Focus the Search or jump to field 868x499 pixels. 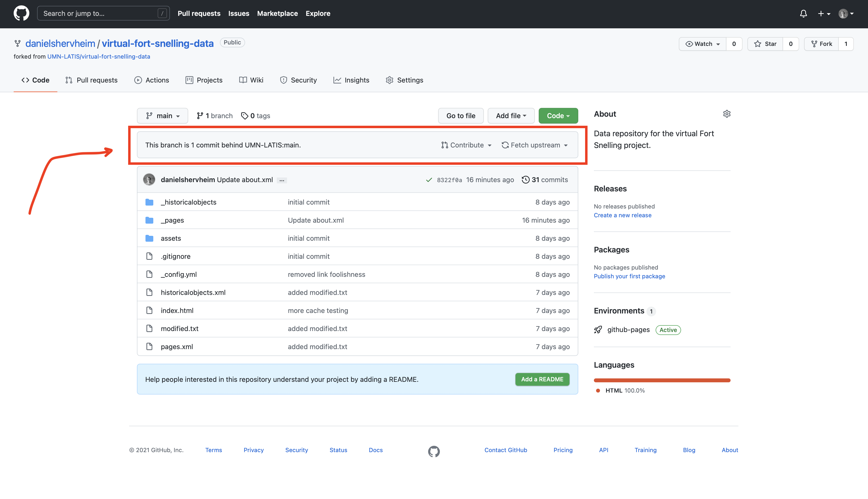click(103, 13)
